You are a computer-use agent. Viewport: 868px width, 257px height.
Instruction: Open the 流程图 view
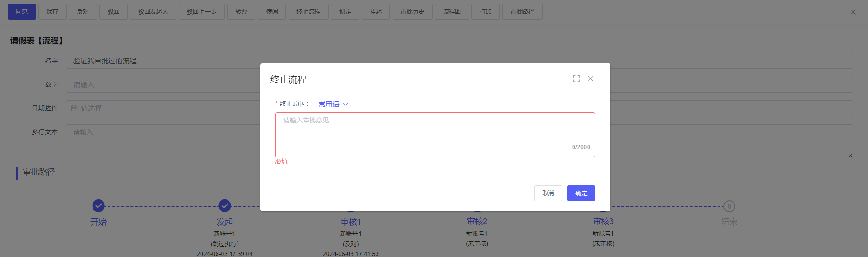[452, 11]
